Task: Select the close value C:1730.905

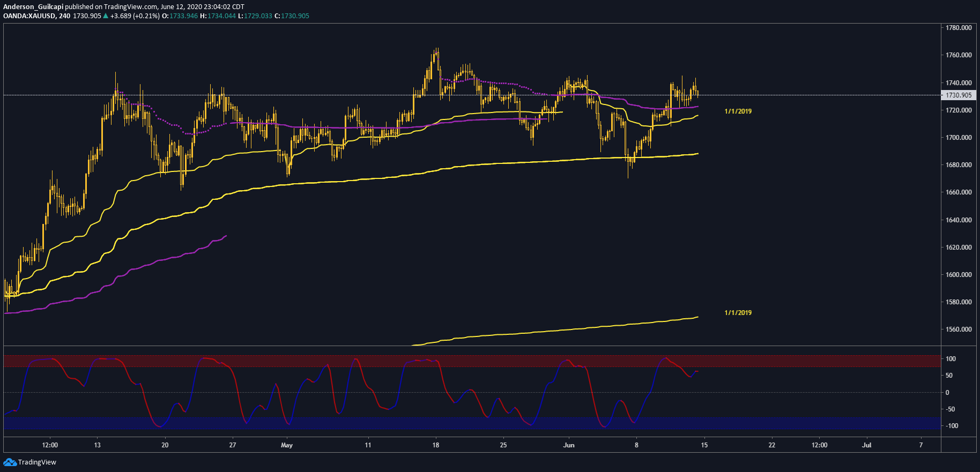Action: 292,16
